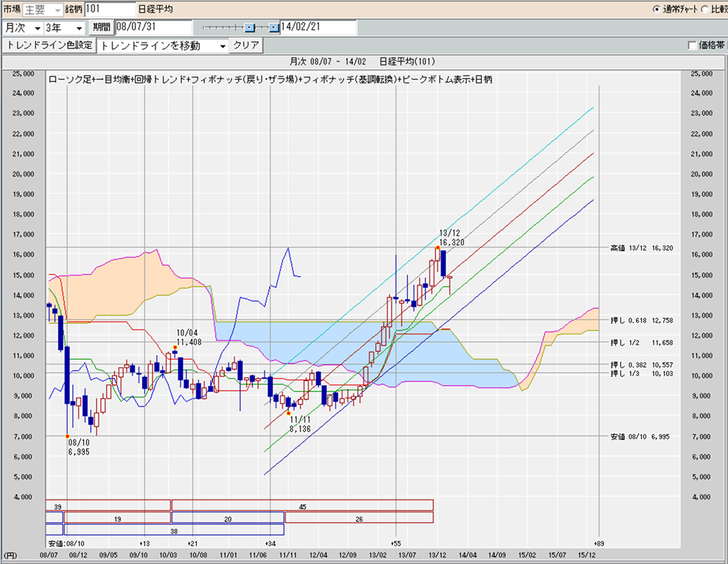The height and width of the screenshot is (564, 728).
Task: Click the chart title 月次 08/07 - 14/02 日経平均(101)
Action: 362,61
